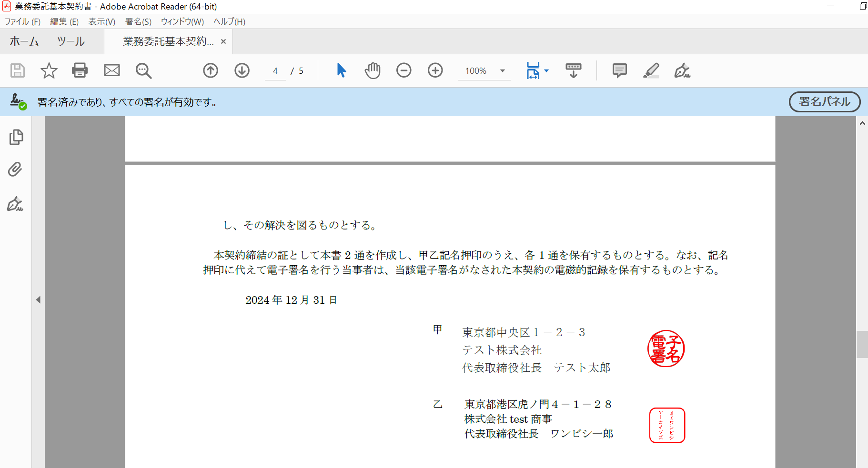Go to next page with down arrow
The image size is (868, 468).
(242, 70)
